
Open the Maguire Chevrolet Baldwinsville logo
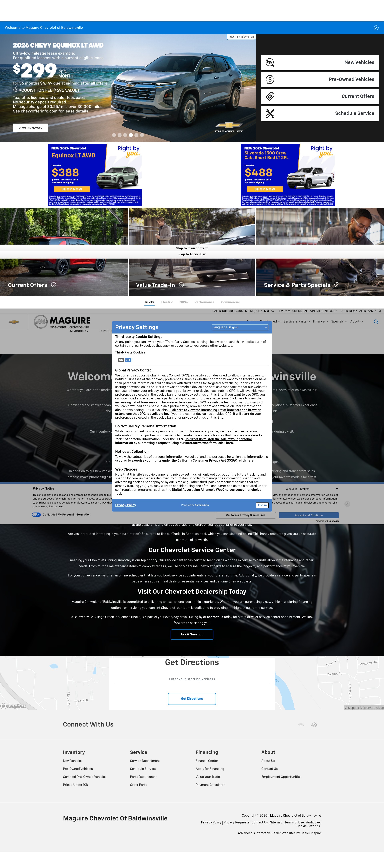click(x=62, y=322)
